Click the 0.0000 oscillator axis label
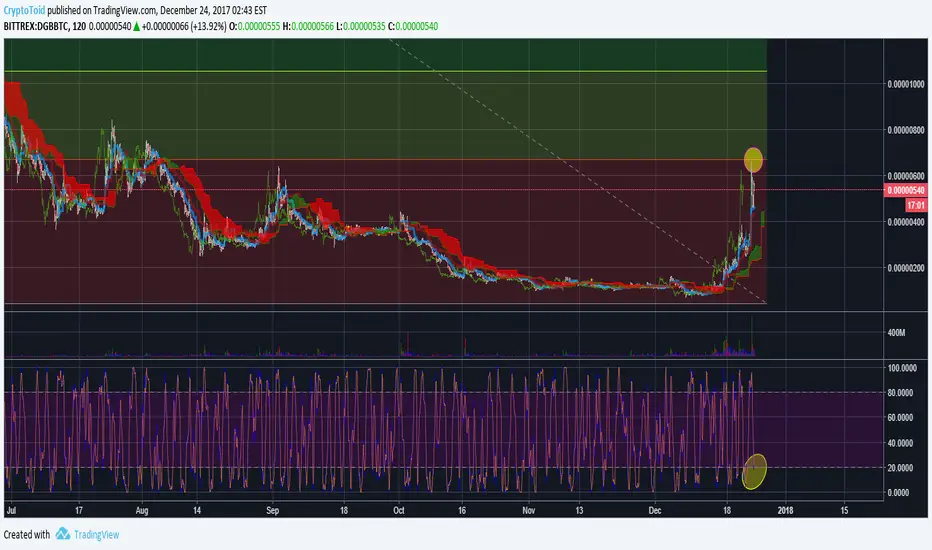 tap(898, 492)
